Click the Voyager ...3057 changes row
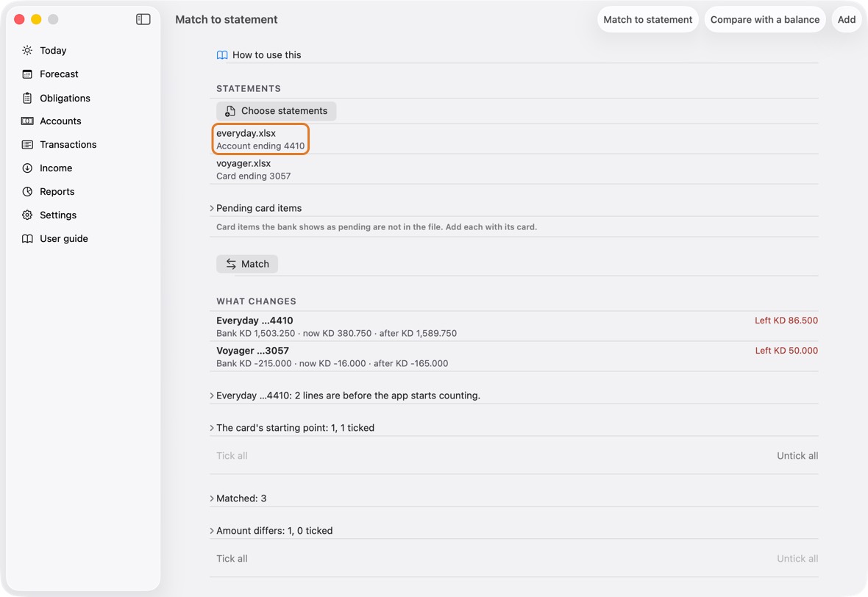Viewport: 868px width, 597px height. coord(513,357)
